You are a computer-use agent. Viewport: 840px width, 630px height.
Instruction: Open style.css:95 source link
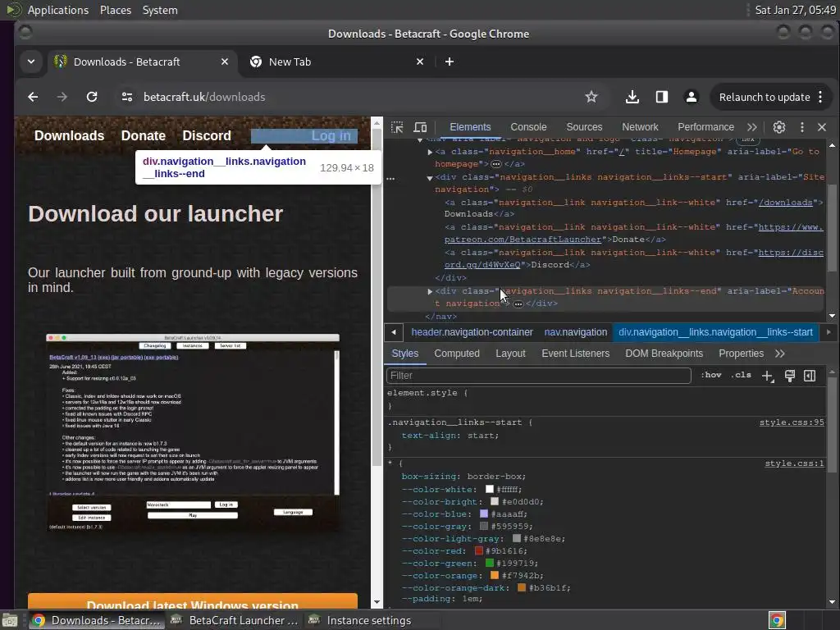tap(792, 422)
